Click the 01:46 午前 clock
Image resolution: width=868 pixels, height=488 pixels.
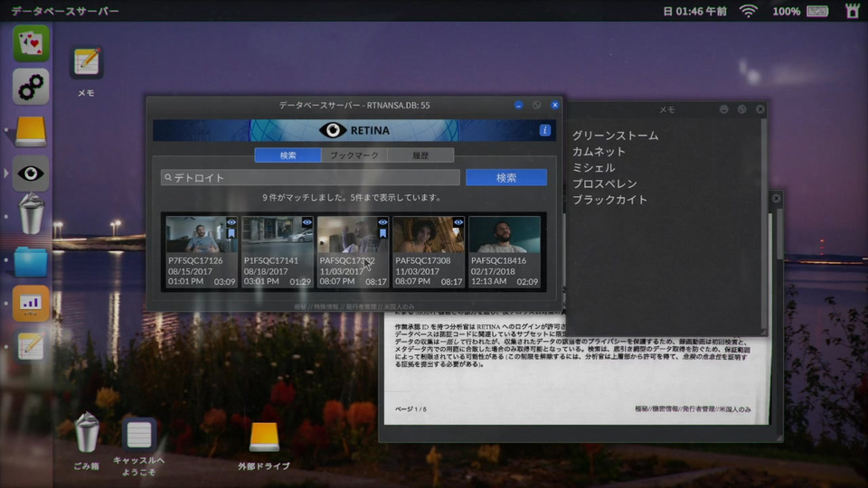point(694,11)
